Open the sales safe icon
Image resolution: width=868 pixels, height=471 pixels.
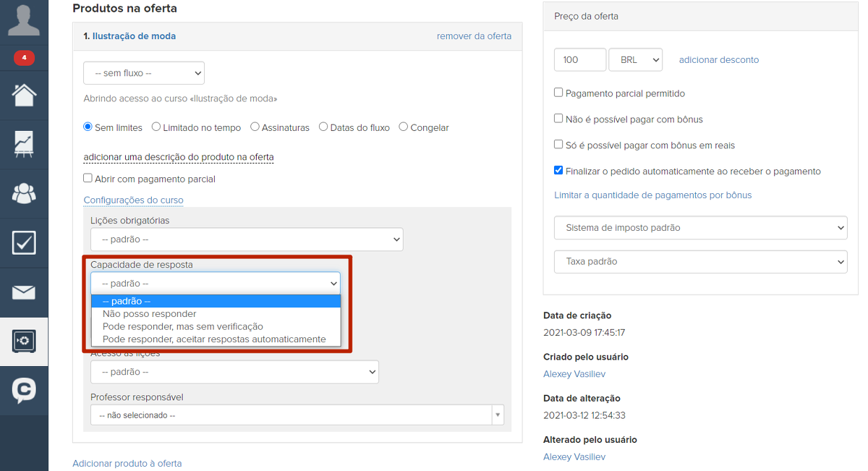point(24,341)
